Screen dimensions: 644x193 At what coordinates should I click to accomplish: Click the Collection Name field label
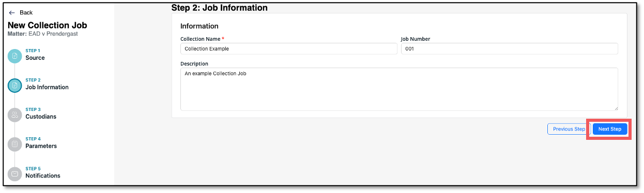coord(201,39)
